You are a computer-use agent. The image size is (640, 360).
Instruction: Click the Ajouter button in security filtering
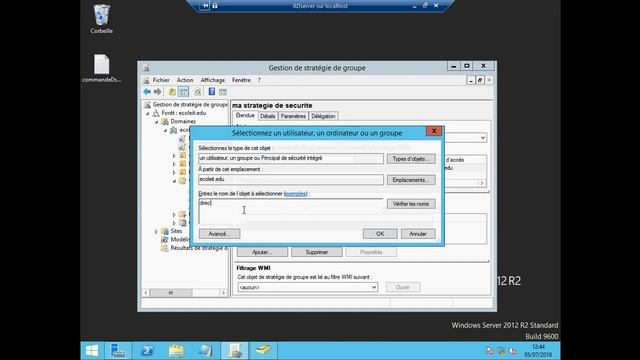262,252
